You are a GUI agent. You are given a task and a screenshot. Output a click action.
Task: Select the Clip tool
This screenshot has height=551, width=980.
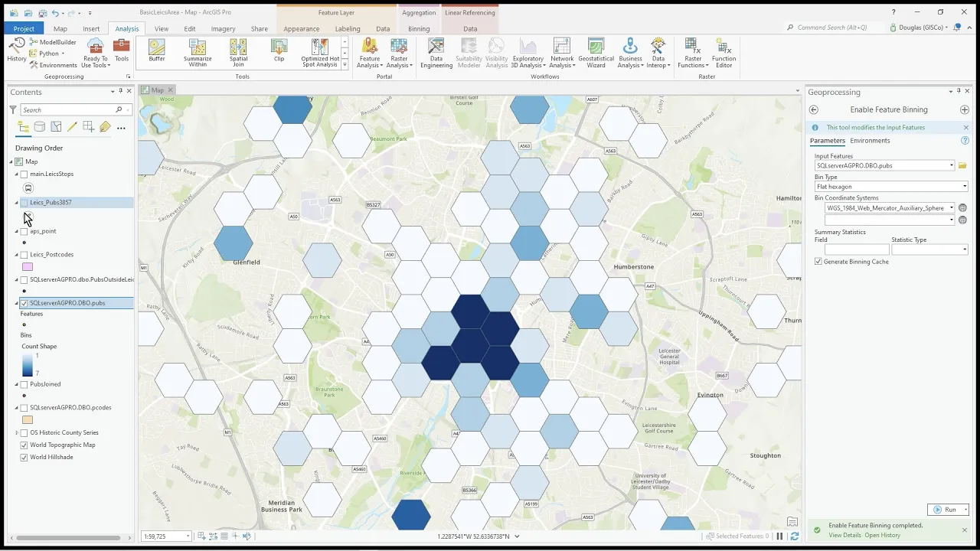click(279, 51)
